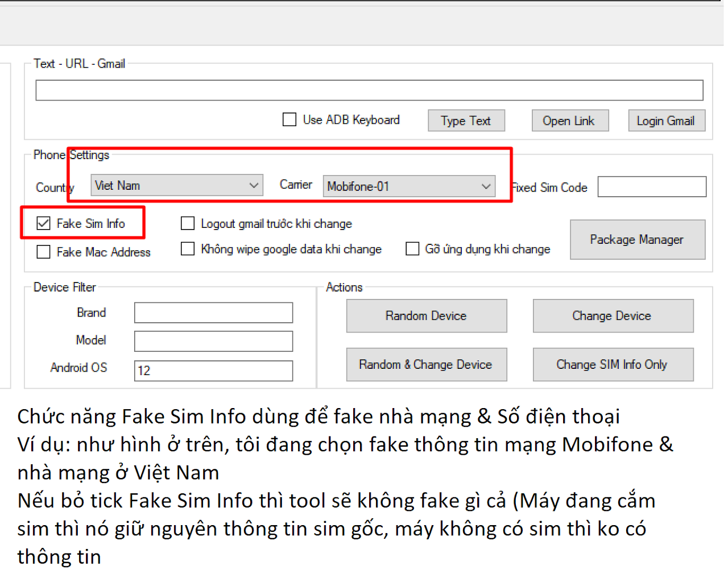Enable the Use ADB Keyboard checkbox
The width and height of the screenshot is (728, 574).
(x=289, y=120)
